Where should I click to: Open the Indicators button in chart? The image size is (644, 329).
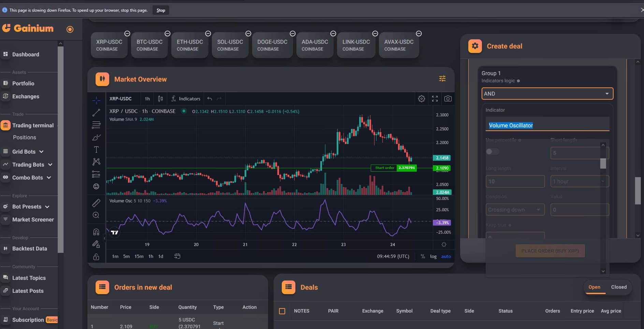(186, 99)
